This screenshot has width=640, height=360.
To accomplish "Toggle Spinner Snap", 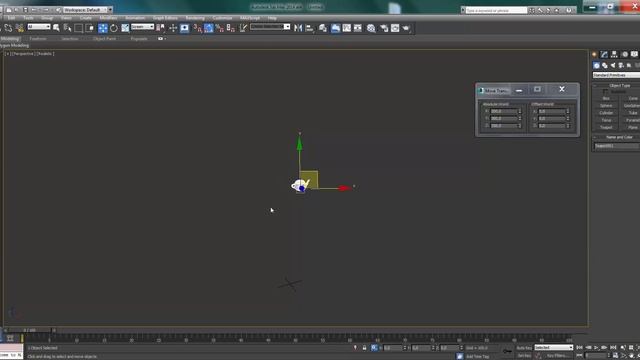I will point(231,28).
